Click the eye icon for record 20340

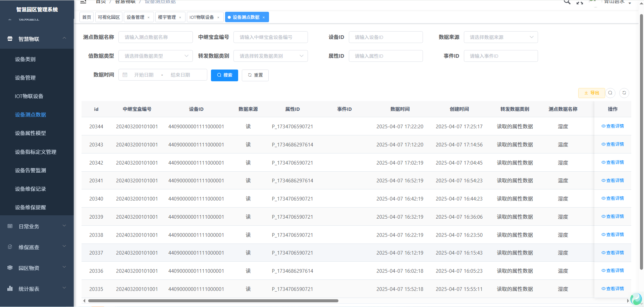603,199
